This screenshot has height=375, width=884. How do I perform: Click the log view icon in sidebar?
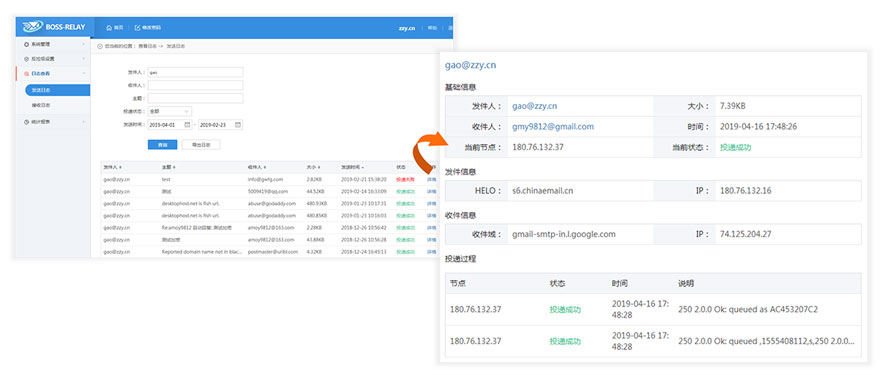click(26, 74)
